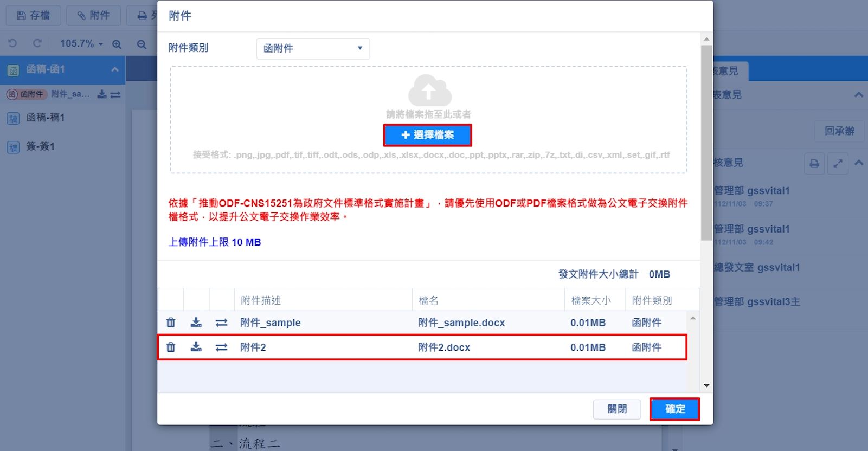Viewport: 868px width, 451px height.
Task: Click the cloud upload icon
Action: [x=429, y=91]
